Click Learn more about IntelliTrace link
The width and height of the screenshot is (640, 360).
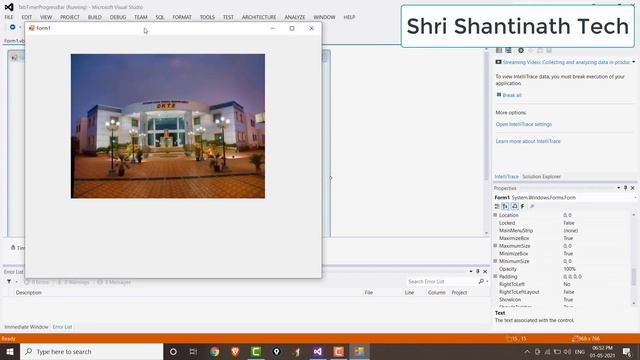pos(528,141)
